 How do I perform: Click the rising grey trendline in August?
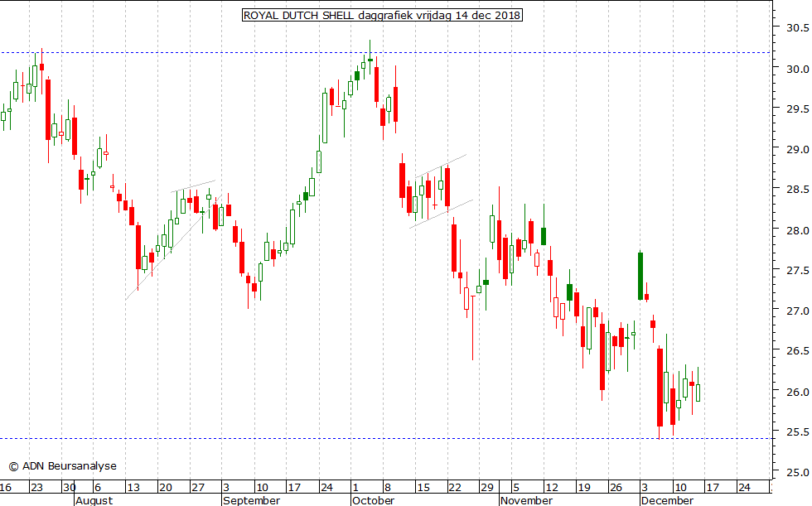(173, 247)
